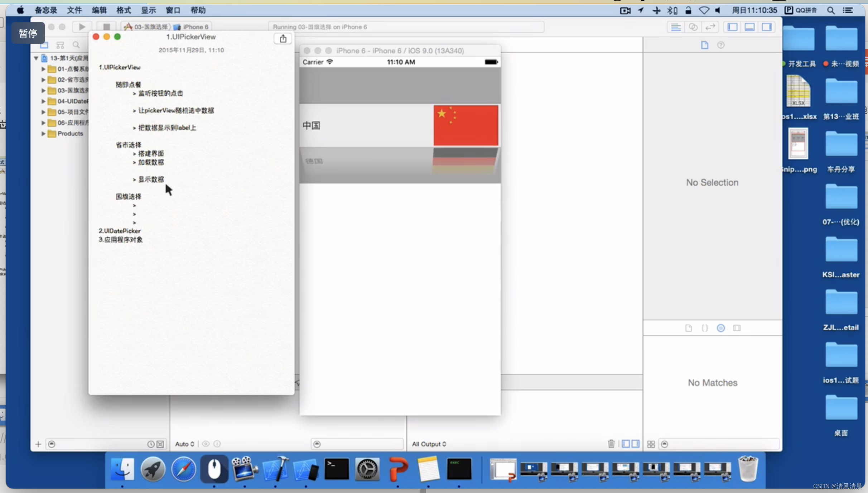Open the All Output dropdown
Image resolution: width=868 pixels, height=493 pixels.
coord(429,444)
